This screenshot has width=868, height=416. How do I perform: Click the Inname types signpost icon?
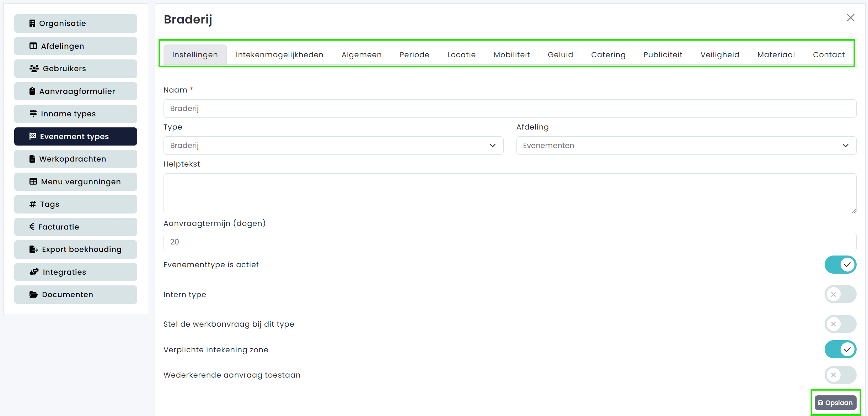(33, 114)
